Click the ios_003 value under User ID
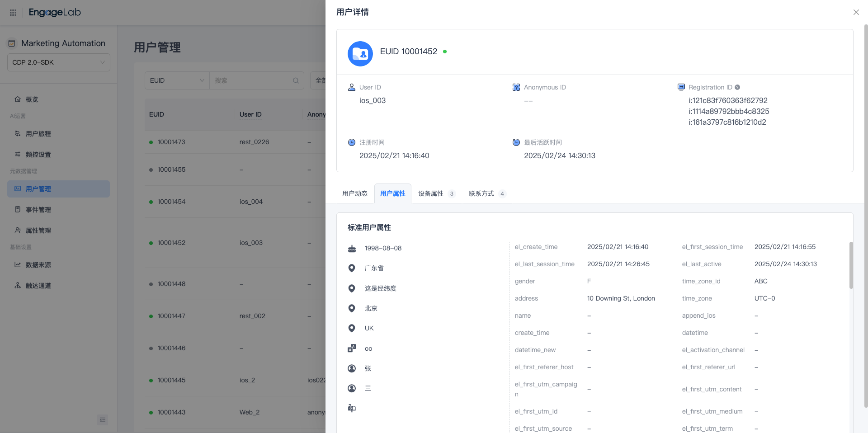 click(x=373, y=100)
